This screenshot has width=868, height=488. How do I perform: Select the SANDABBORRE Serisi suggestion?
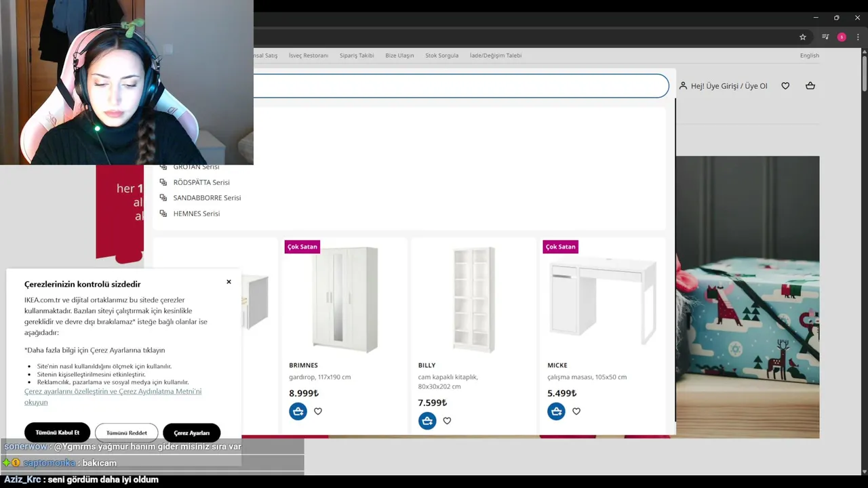point(207,198)
